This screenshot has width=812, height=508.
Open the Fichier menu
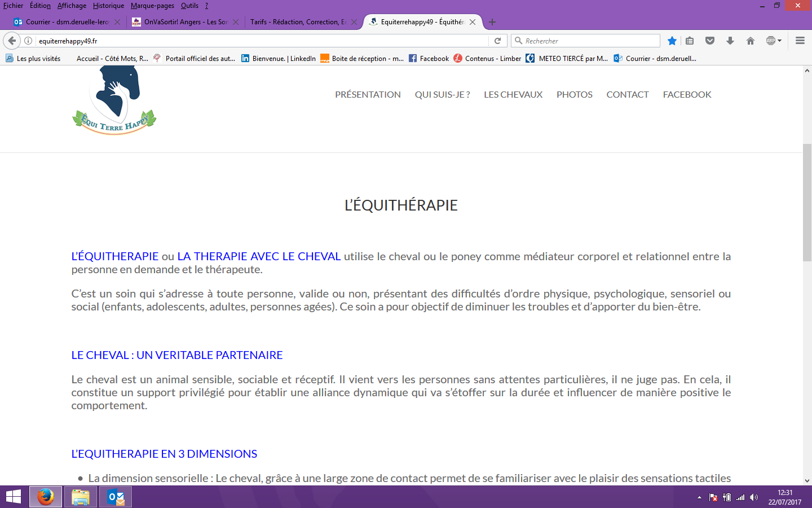coord(14,6)
